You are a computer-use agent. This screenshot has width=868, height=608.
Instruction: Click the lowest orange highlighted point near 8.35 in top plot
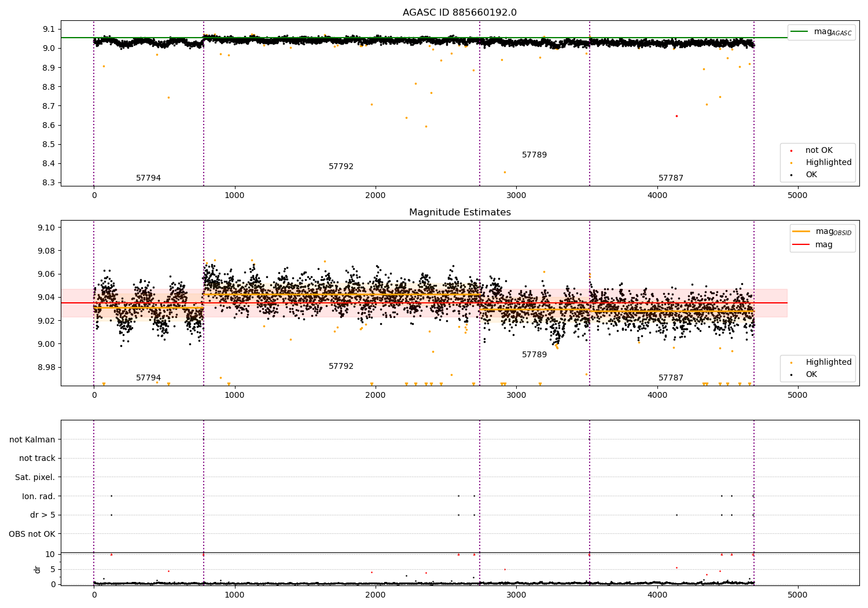coord(505,172)
